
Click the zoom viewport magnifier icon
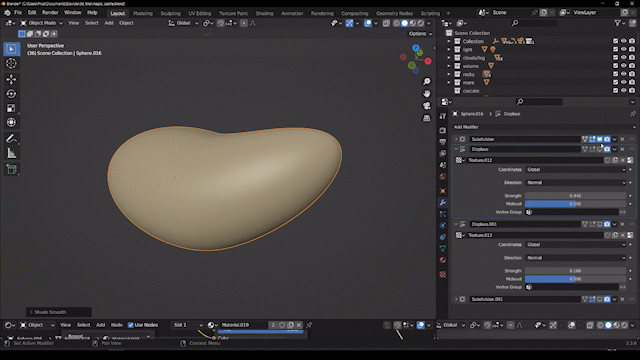pos(427,82)
